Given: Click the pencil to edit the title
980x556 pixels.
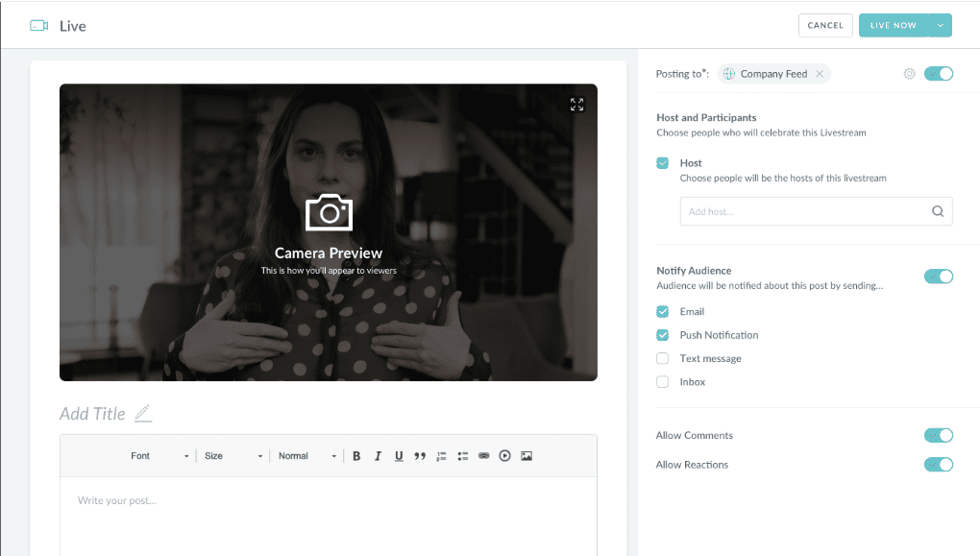Looking at the screenshot, I should [x=142, y=413].
